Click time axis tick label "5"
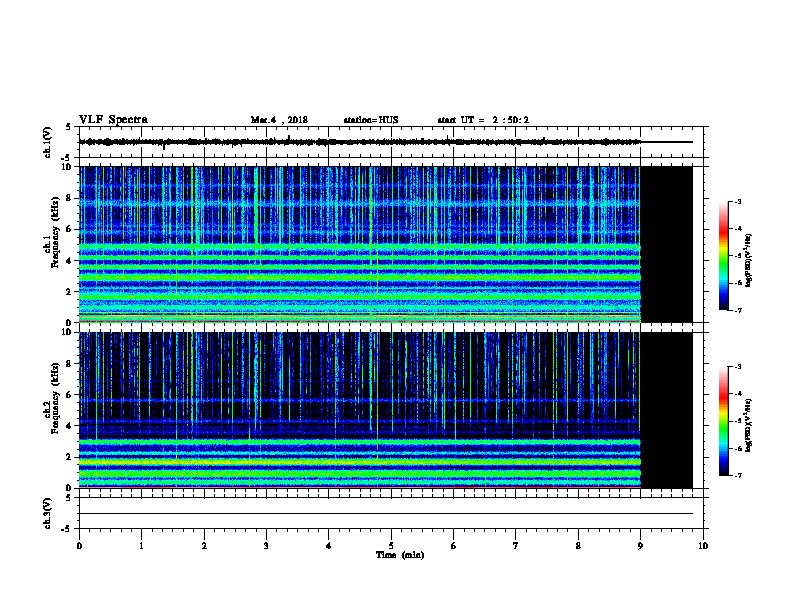This screenshot has height=612, width=792. coord(391,545)
